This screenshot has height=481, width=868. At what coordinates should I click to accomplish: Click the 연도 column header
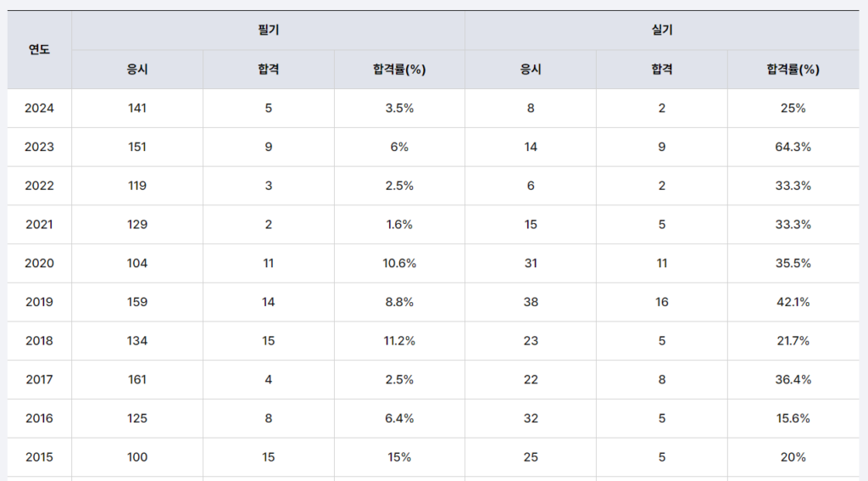[39, 49]
